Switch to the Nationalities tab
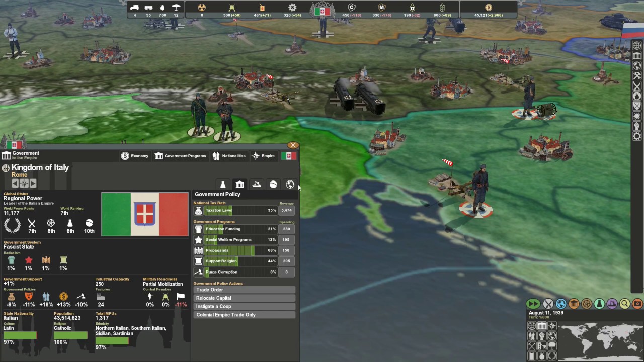The width and height of the screenshot is (644, 362). pos(229,156)
